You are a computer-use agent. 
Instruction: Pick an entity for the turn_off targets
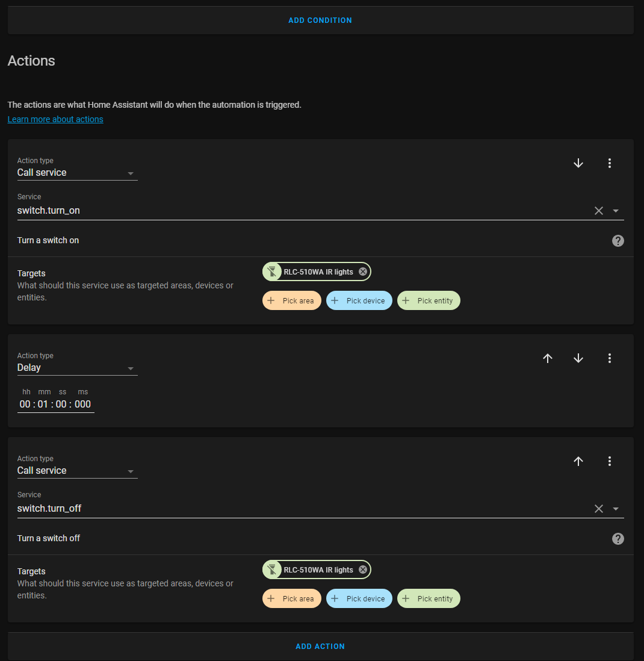[429, 598]
